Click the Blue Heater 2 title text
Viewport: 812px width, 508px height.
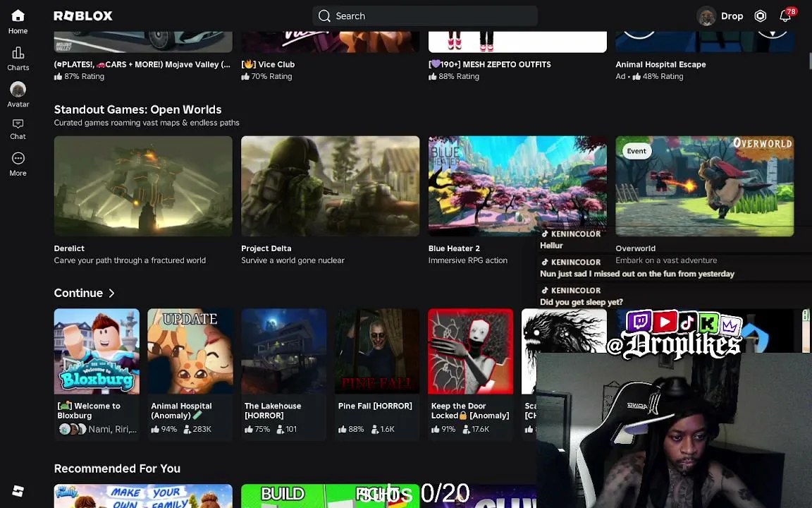coord(454,248)
